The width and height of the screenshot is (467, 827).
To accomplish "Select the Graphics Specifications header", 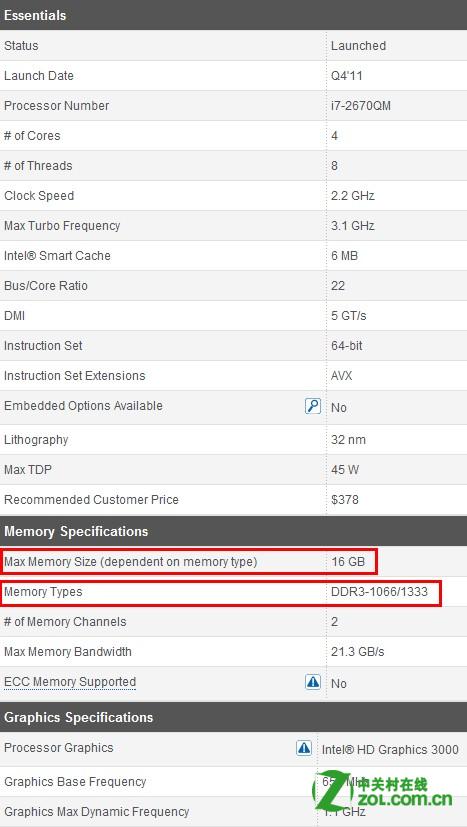I will coord(79,717).
